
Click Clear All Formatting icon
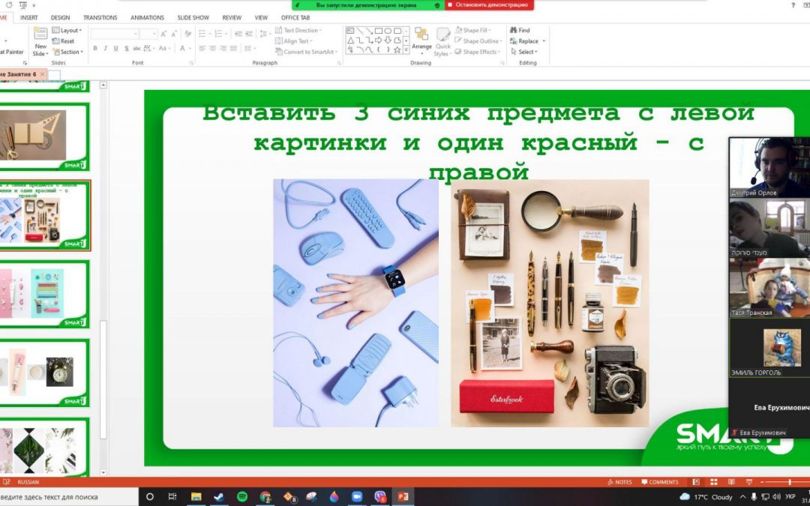pyautogui.click(x=188, y=34)
